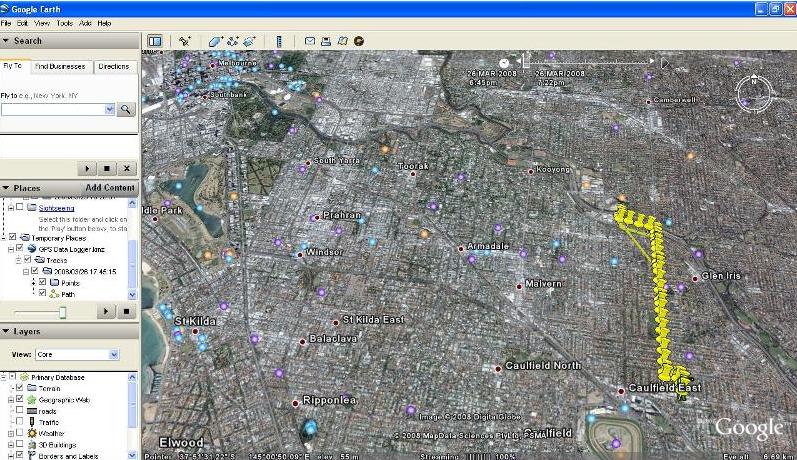
Task: Select the 3D Buildings layer item
Action: (x=57, y=445)
